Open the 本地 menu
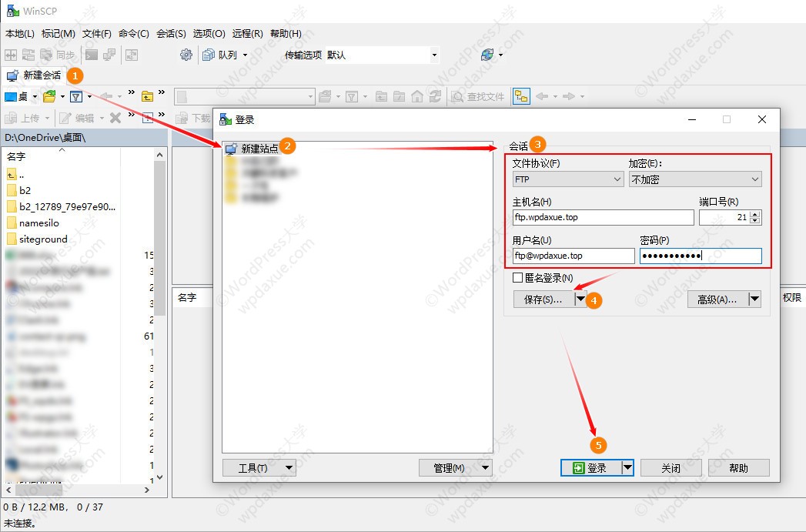 click(x=20, y=33)
